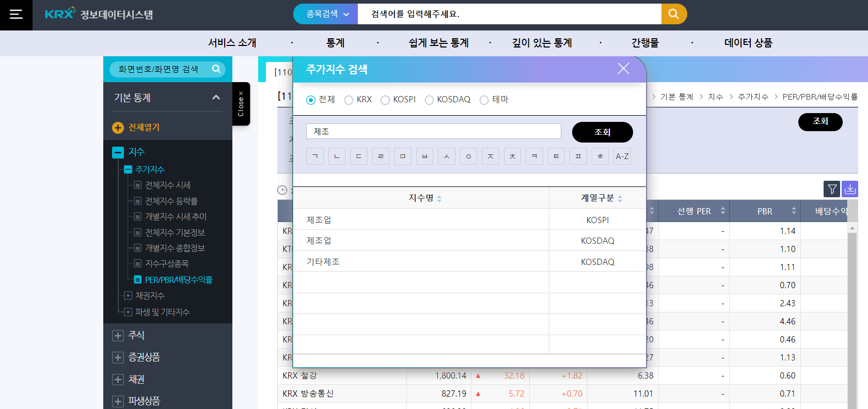Select the ㅁ consonant filter

tap(403, 156)
